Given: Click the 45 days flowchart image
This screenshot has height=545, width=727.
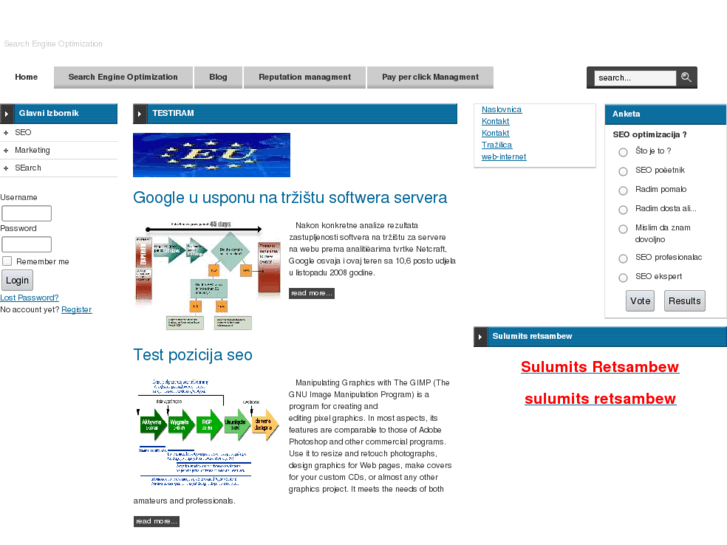Looking at the screenshot, I should pyautogui.click(x=207, y=276).
